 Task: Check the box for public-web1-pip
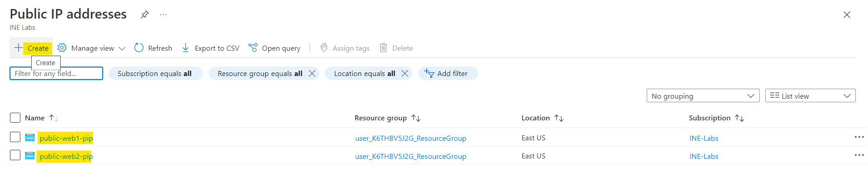(x=15, y=137)
